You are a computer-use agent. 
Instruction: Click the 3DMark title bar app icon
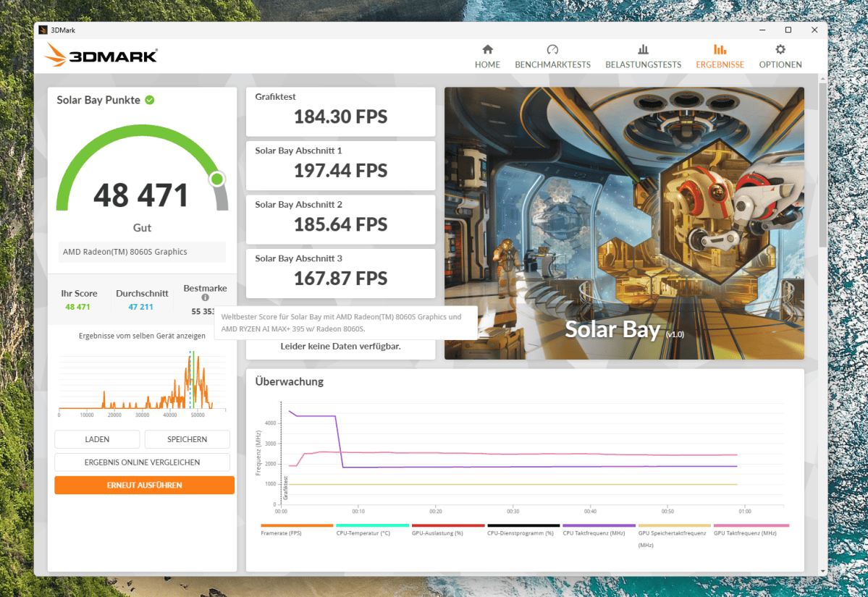[x=43, y=30]
